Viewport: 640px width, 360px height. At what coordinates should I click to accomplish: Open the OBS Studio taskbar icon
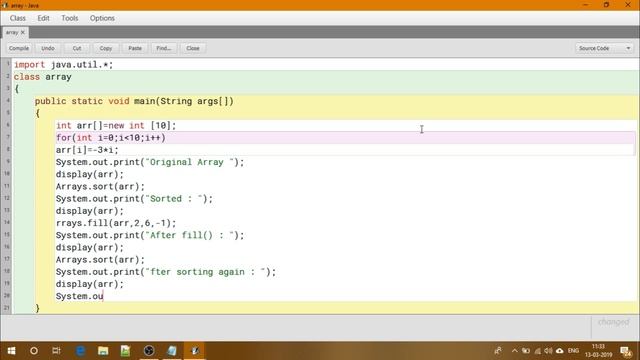tap(149, 351)
